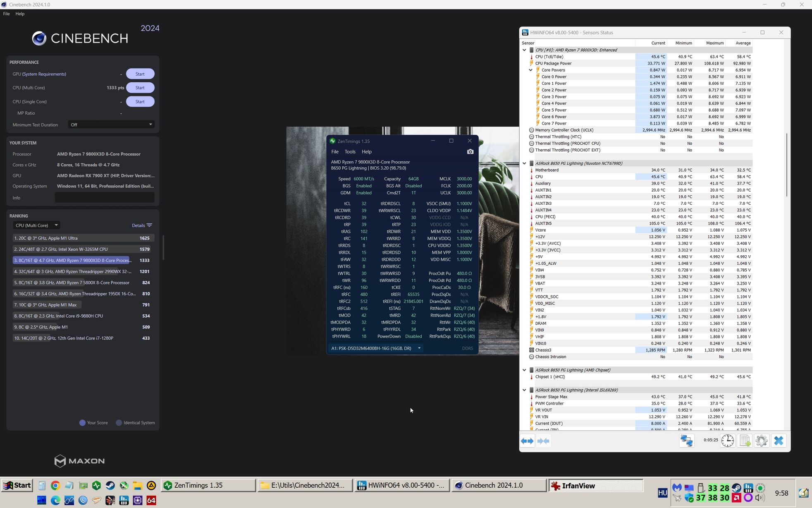Open the memory module selector dropdown

[419, 348]
